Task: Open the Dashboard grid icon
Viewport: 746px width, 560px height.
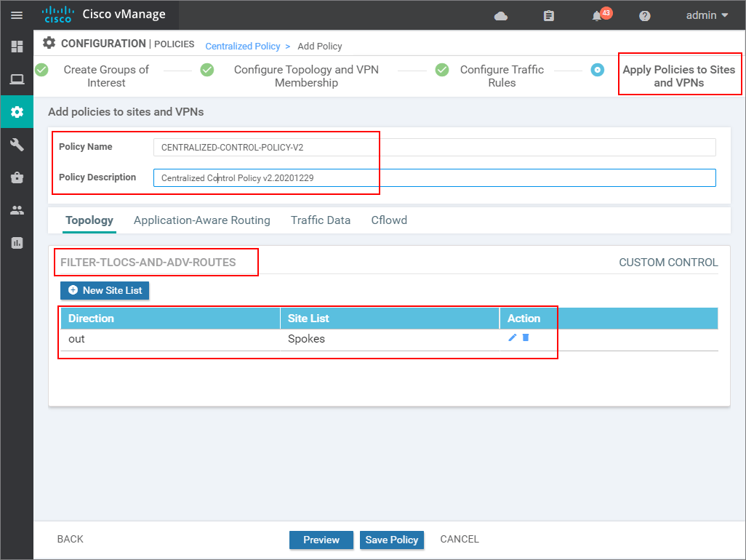Action: click(16, 47)
